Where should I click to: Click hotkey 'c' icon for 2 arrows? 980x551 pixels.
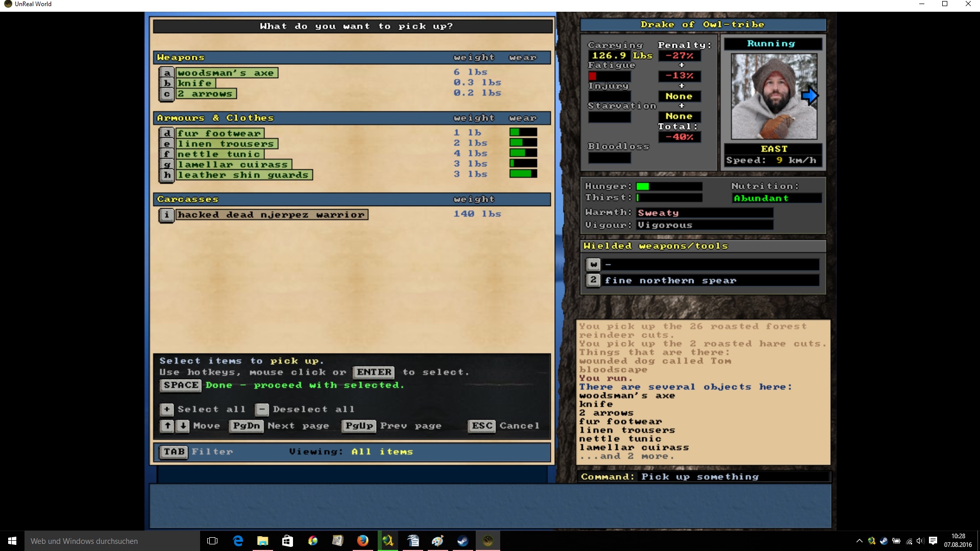point(167,94)
